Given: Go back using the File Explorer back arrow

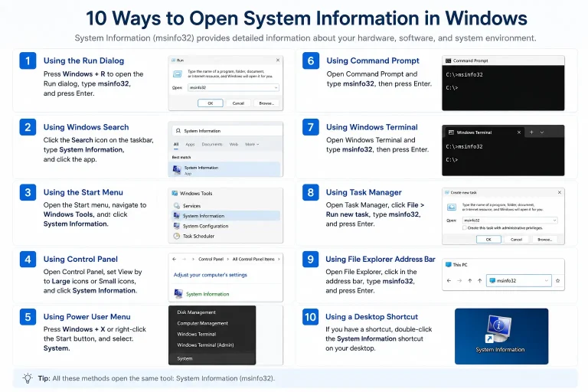Looking at the screenshot, I should pos(449,280).
